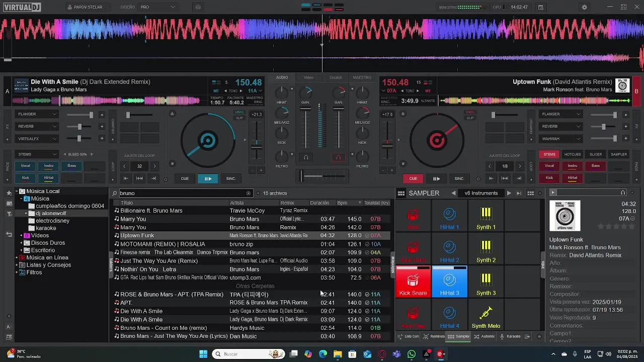Trigger the HiHat 3 sampler pad
This screenshot has width=644, height=362.
[449, 282]
